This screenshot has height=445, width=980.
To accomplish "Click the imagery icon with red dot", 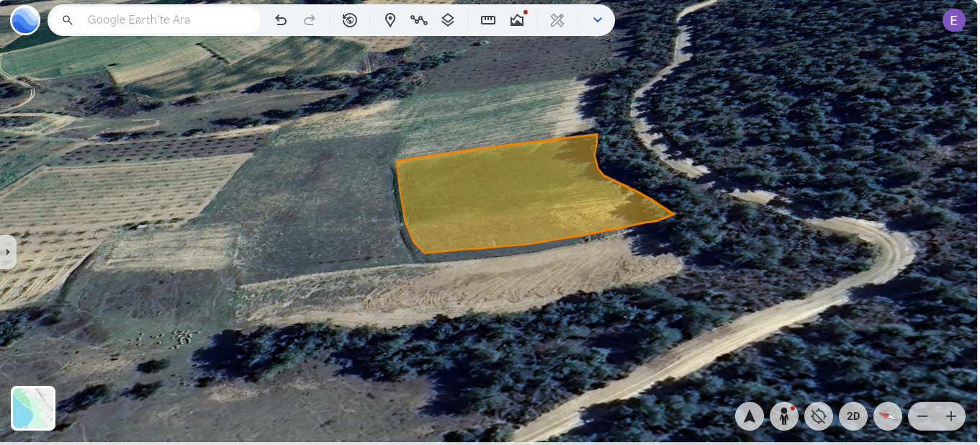I will pyautogui.click(x=517, y=20).
